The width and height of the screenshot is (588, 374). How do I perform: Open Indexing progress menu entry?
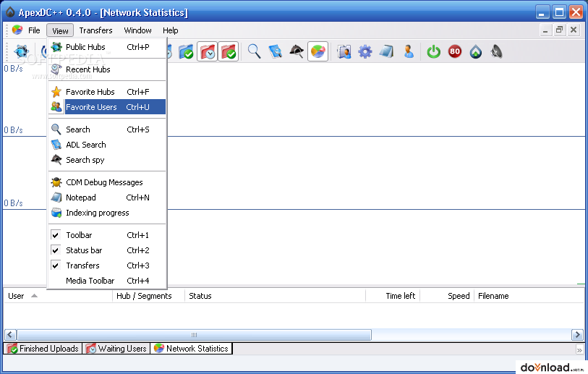107,213
